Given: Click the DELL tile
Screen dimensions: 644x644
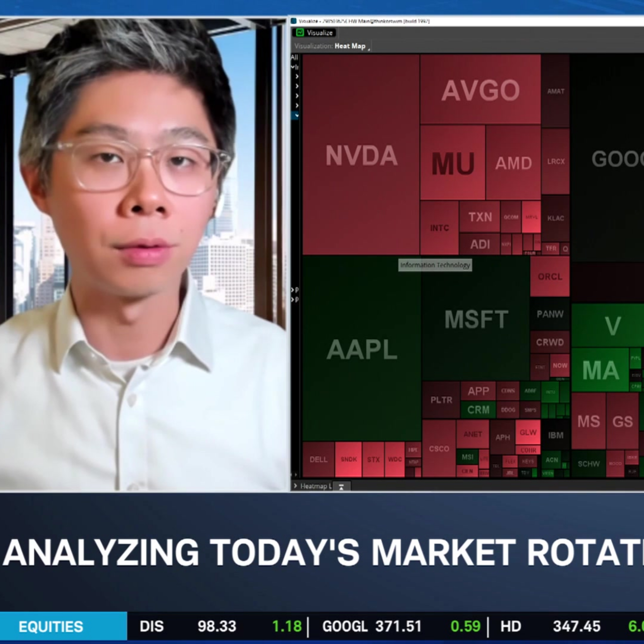Looking at the screenshot, I should tap(318, 459).
